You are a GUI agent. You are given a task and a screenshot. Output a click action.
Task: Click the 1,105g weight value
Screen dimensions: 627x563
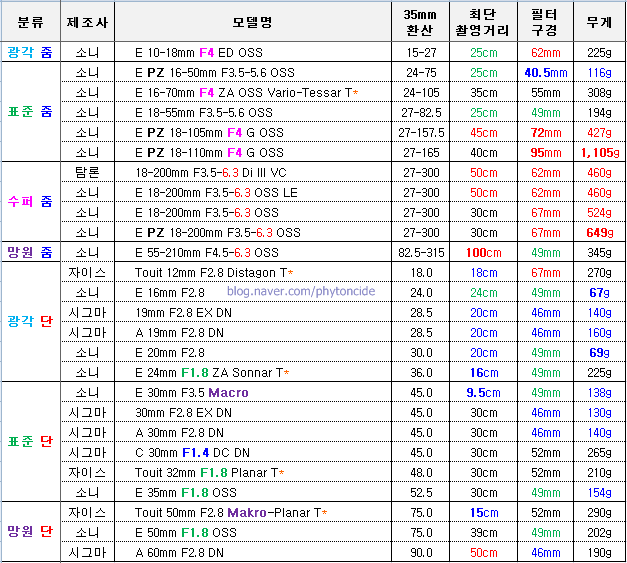coord(599,152)
